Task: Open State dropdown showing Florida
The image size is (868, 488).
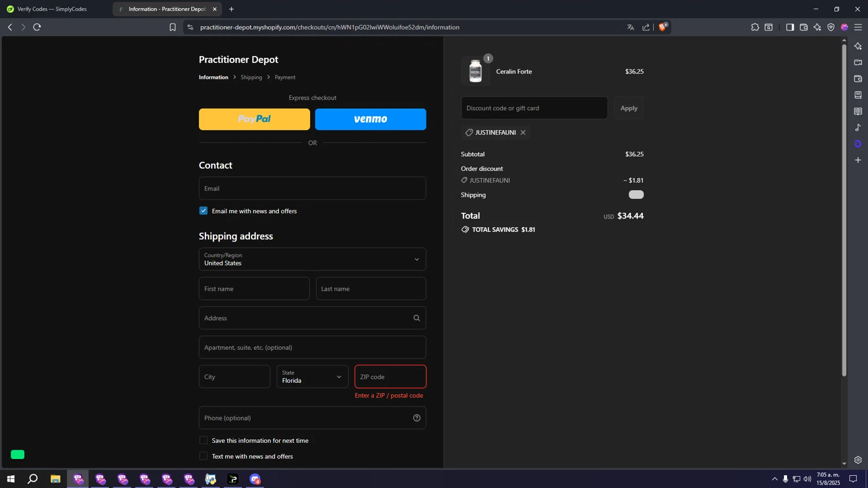Action: pos(312,376)
